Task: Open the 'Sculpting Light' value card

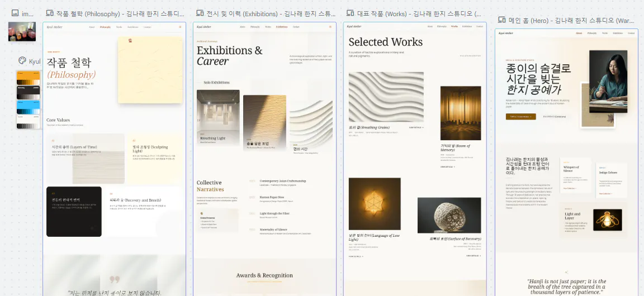Action: [x=154, y=159]
